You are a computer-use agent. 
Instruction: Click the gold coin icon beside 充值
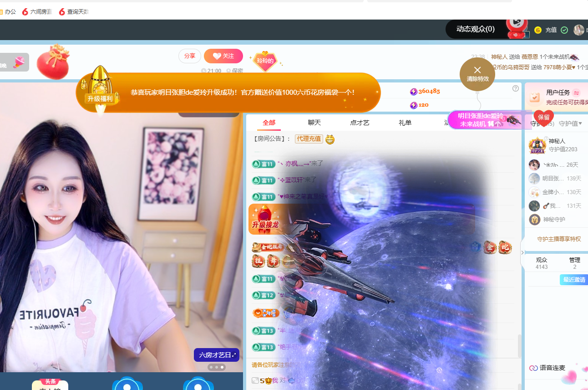pyautogui.click(x=538, y=30)
